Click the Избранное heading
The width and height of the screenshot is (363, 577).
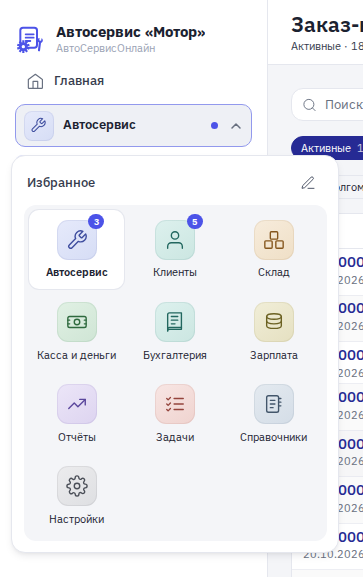[61, 183]
